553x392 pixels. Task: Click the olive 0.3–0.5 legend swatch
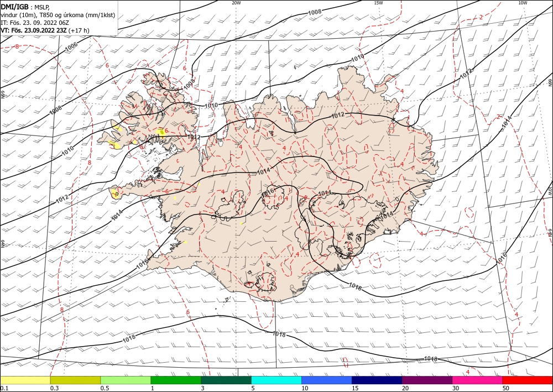click(75, 380)
